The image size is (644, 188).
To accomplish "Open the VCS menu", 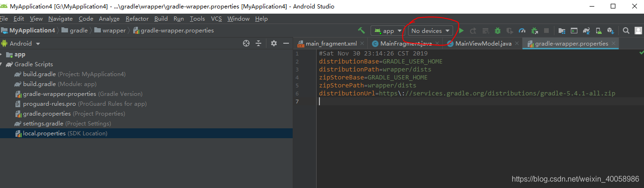I will pos(216,19).
